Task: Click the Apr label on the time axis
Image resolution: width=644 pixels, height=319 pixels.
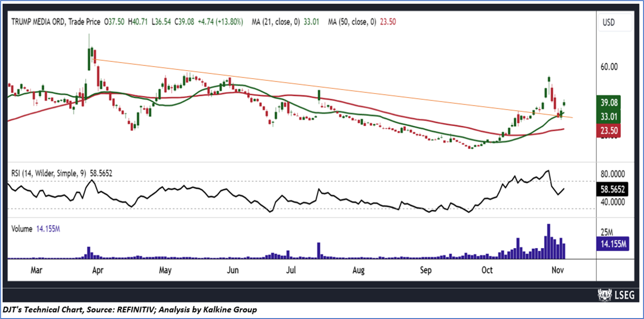Action: [x=97, y=270]
